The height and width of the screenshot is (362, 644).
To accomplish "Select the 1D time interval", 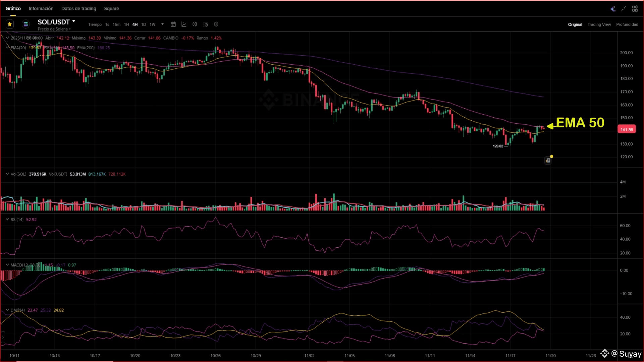I will click(x=144, y=24).
